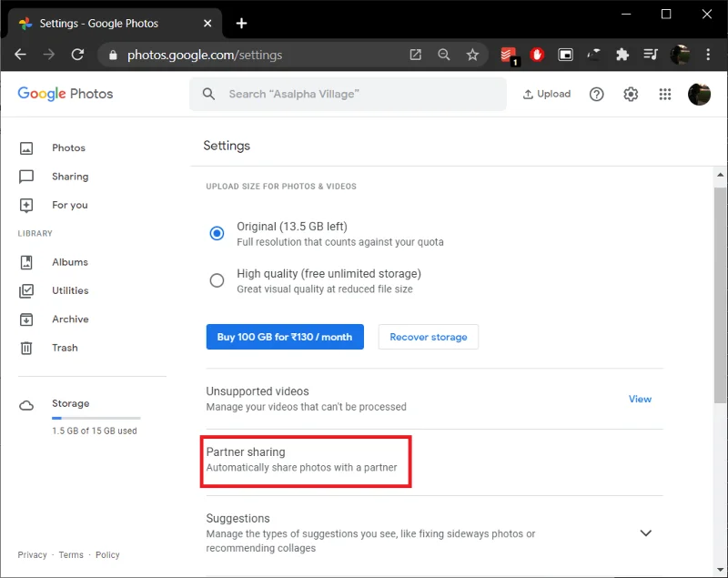Open the media control playlist icon
728x578 pixels.
(x=651, y=55)
